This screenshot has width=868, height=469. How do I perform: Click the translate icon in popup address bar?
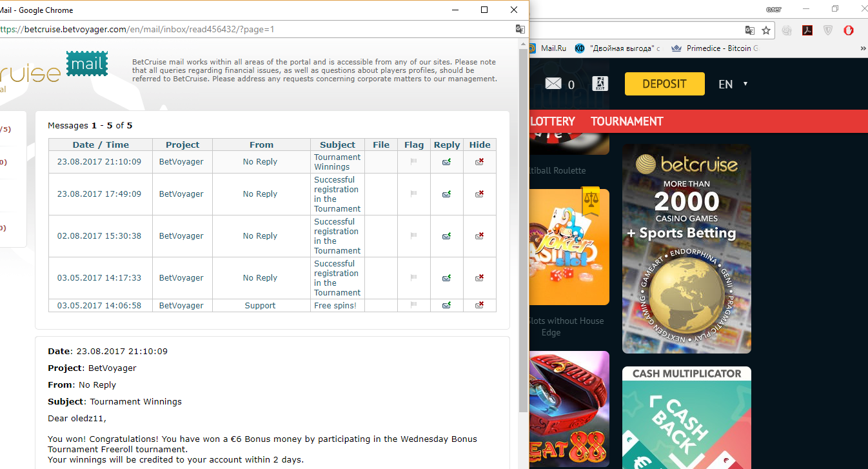coord(520,29)
